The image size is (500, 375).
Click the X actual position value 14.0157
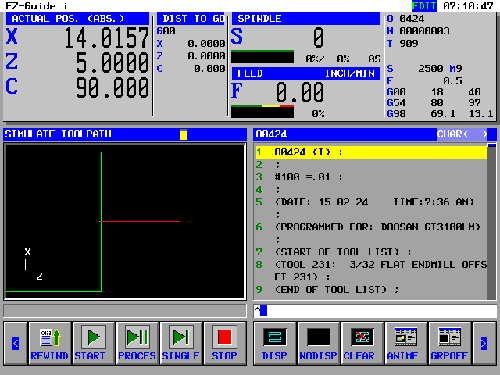106,37
